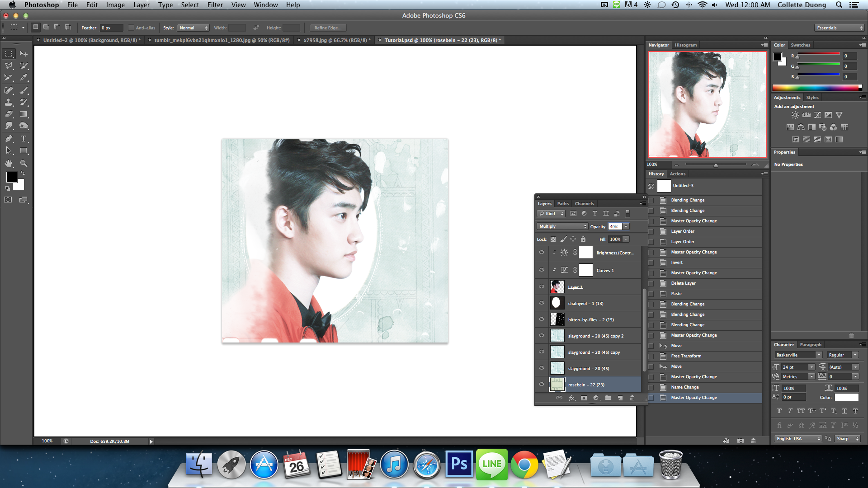This screenshot has height=488, width=868.
Task: Select the Type tool in toolbar
Action: coord(24,139)
